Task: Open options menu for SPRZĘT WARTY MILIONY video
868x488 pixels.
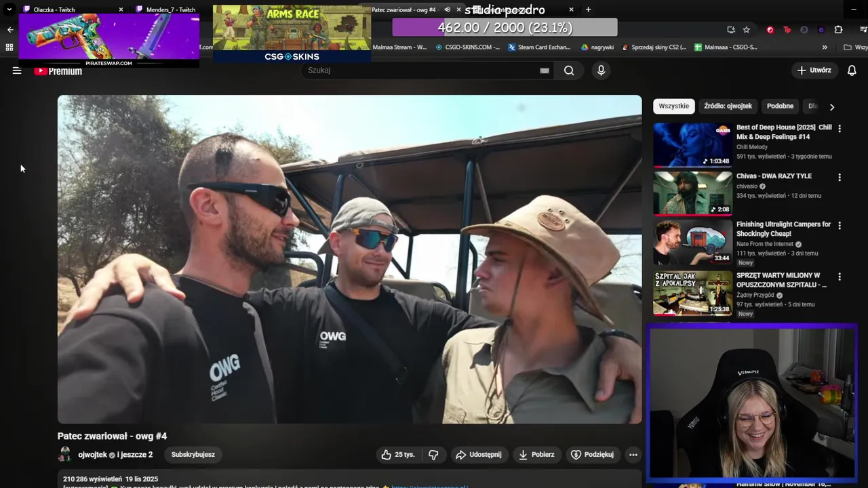Action: [840, 277]
